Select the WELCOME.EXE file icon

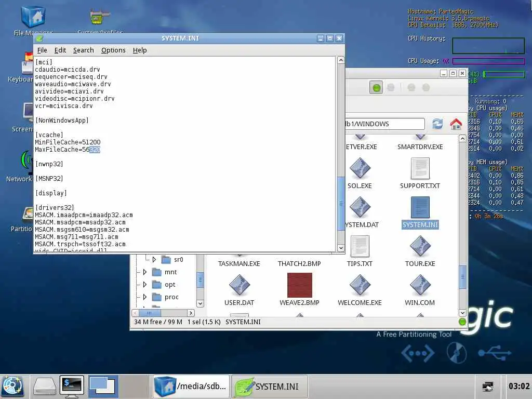pyautogui.click(x=360, y=285)
